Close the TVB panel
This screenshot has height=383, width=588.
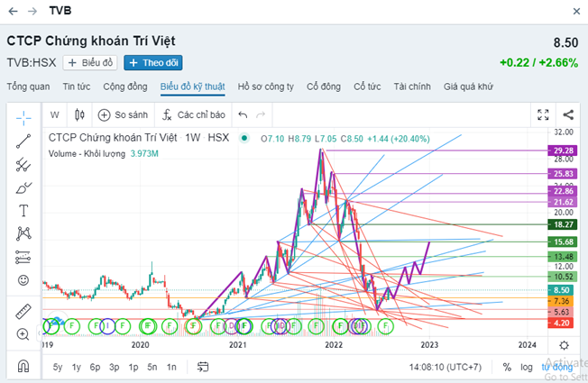tap(577, 12)
